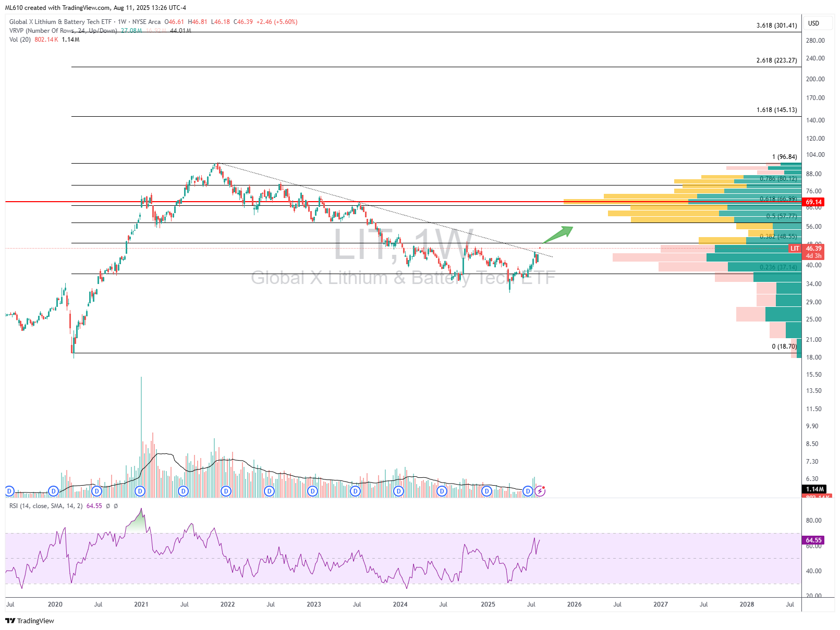Select the 0.5 (57.77) Fibonacci label
The image size is (840, 630).
coord(781,216)
